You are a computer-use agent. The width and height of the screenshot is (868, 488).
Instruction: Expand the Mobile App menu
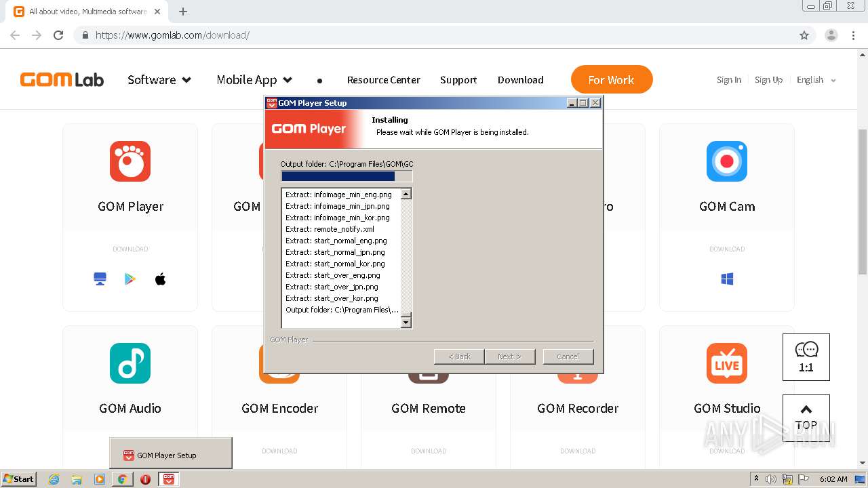(x=254, y=80)
